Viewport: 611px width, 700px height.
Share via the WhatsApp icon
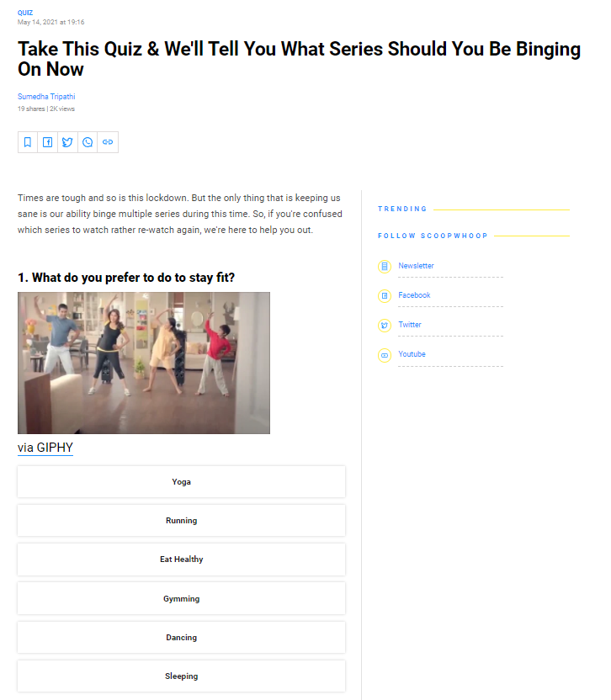(88, 142)
